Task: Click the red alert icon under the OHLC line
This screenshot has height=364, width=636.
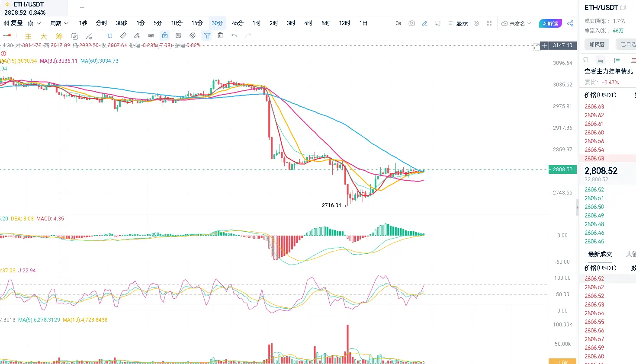Action: click(x=3, y=54)
